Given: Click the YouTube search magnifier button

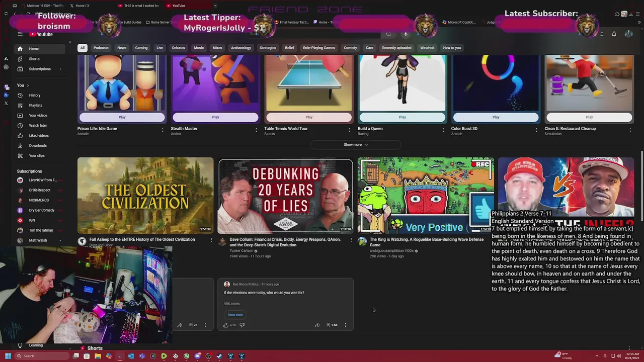Looking at the screenshot, I should tap(388, 34).
